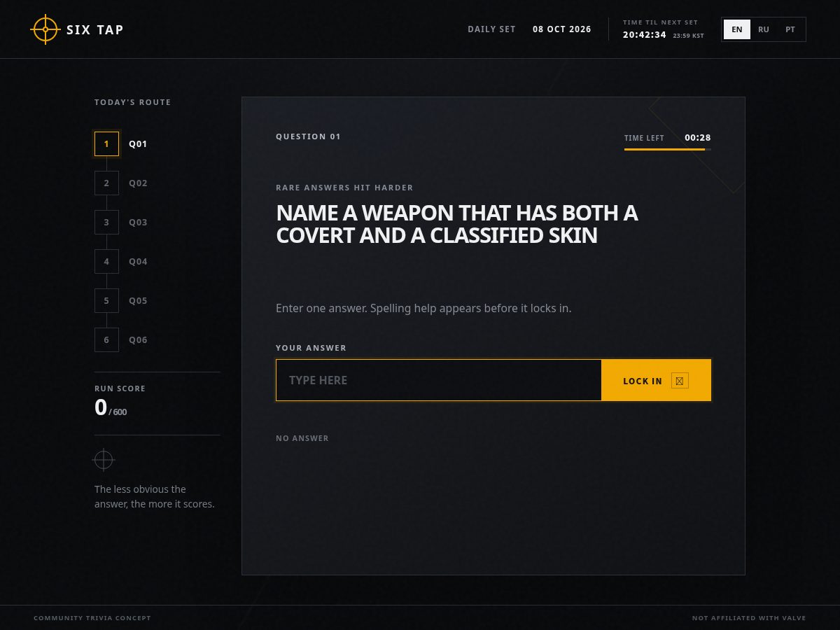The image size is (840, 630).
Task: Click the 00:28 time left value
Action: [x=698, y=137]
